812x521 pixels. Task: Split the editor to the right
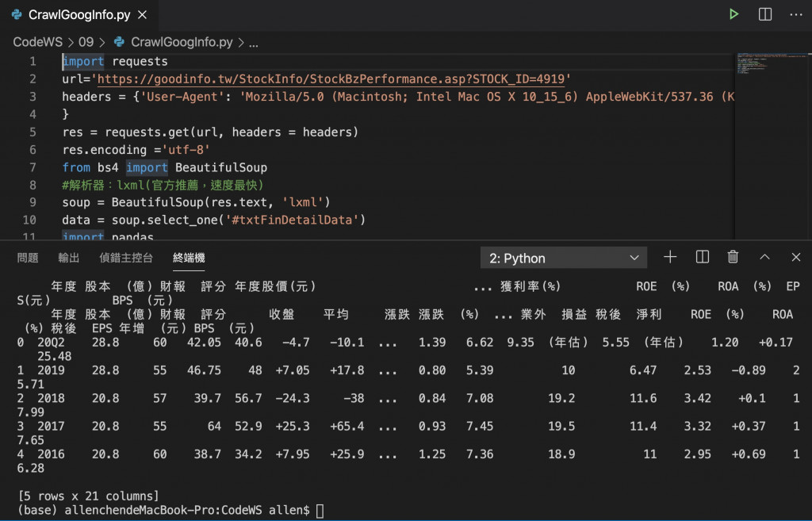765,14
